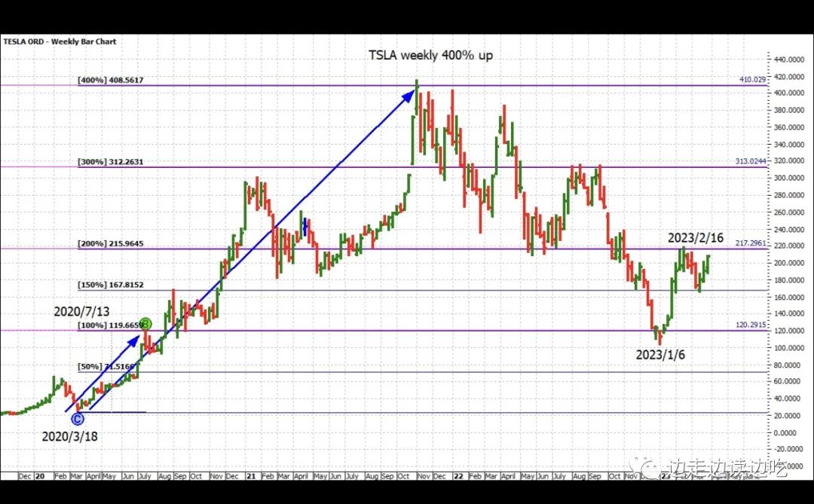Click the 380.0000 value on the price axis

(789, 110)
